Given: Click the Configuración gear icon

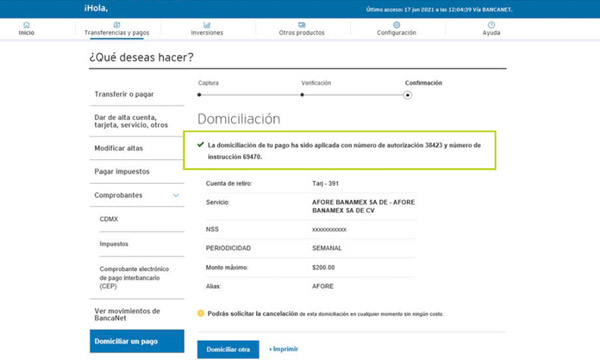Looking at the screenshot, I should coord(396,25).
